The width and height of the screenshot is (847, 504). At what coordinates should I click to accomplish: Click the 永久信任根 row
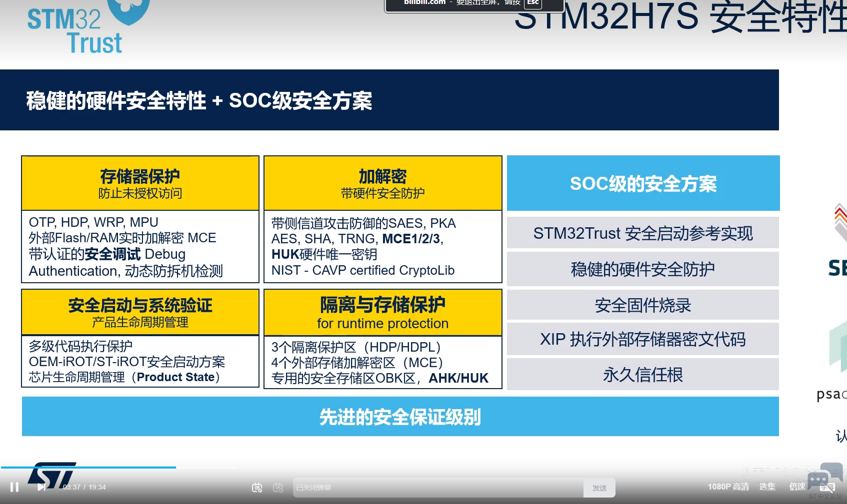click(643, 374)
